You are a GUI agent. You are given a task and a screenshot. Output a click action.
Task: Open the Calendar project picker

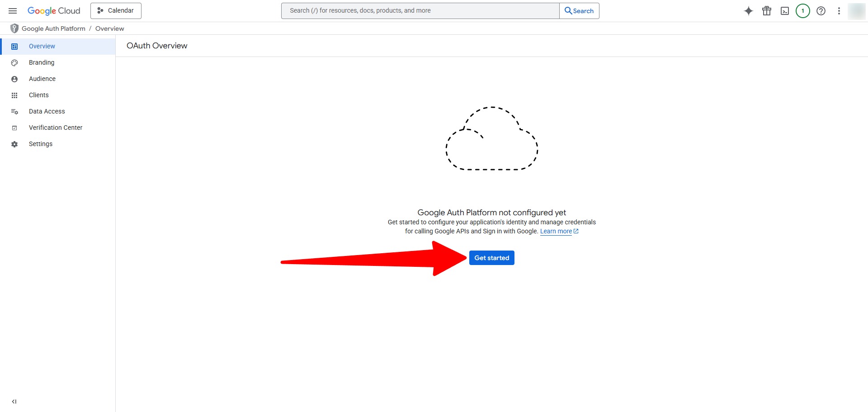(116, 11)
